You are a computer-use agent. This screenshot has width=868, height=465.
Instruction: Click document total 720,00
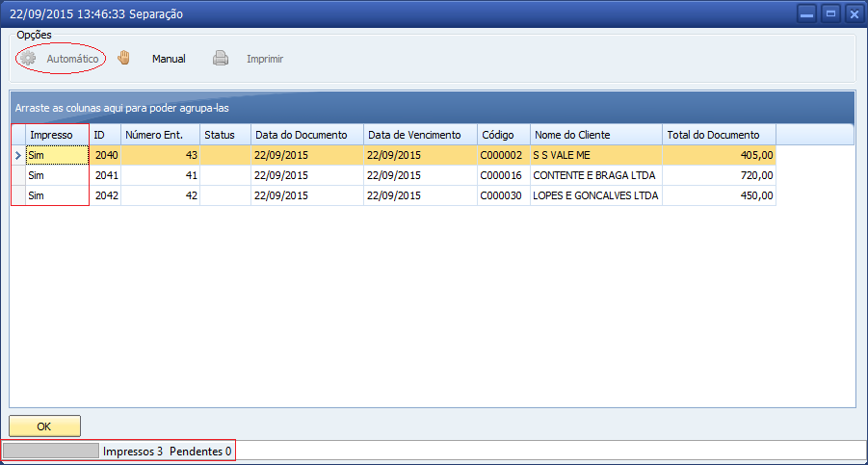pos(719,175)
